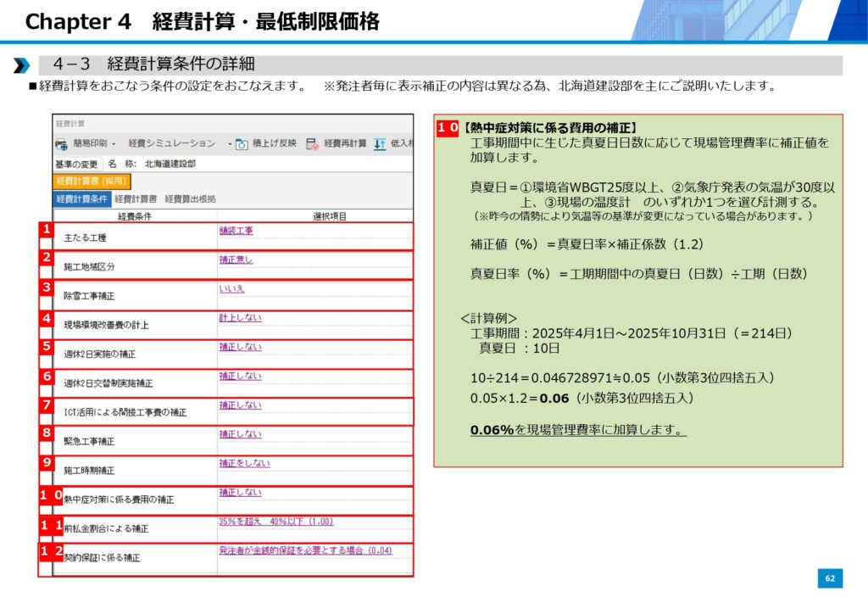Click the 35%を超え 40%以下 (1.00) value
The width and height of the screenshot is (868, 614).
pyautogui.click(x=275, y=522)
